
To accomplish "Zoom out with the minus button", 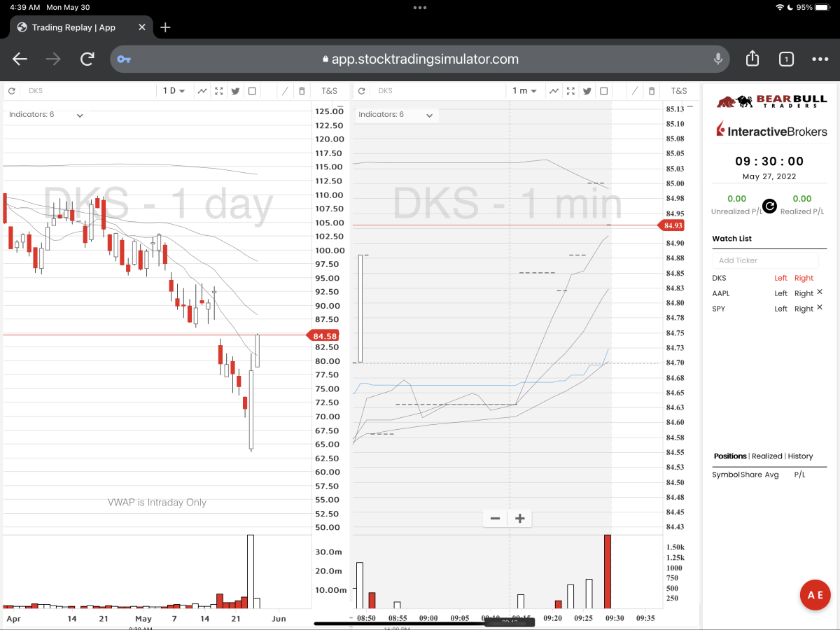I will point(495,519).
